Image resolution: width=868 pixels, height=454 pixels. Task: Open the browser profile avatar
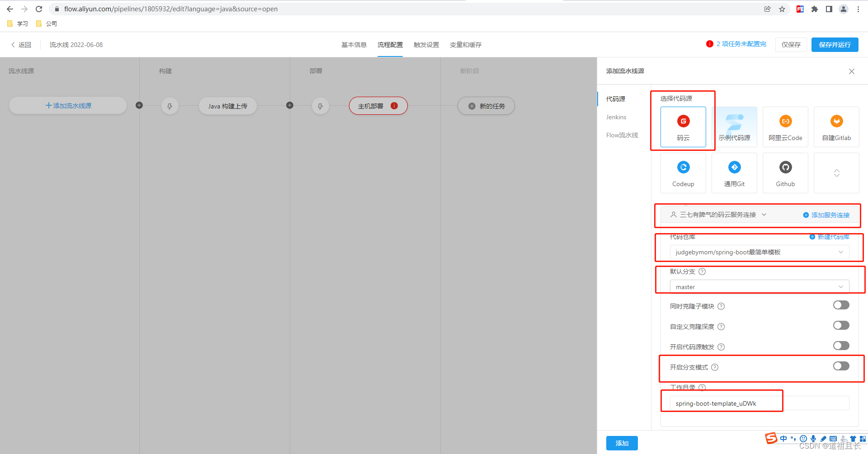[x=844, y=9]
